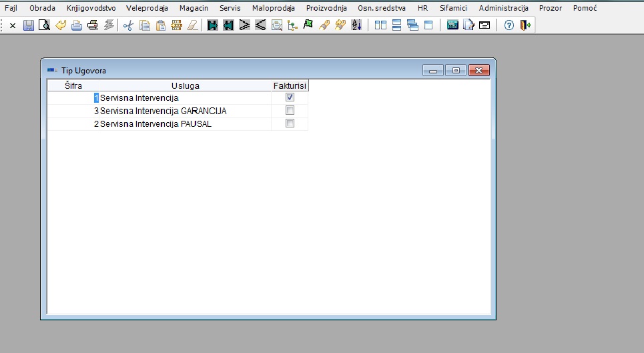Click the green flag icon
Viewport: 644px width, 353px height.
tap(308, 25)
